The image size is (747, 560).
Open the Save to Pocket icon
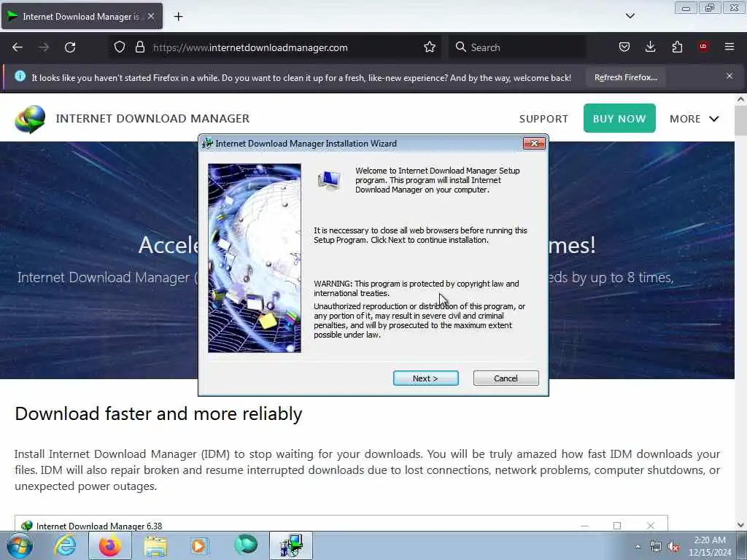[624, 47]
